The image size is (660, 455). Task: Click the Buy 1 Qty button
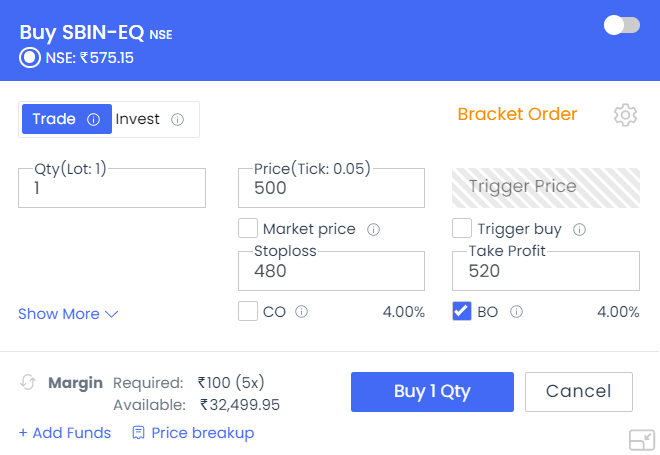click(432, 391)
